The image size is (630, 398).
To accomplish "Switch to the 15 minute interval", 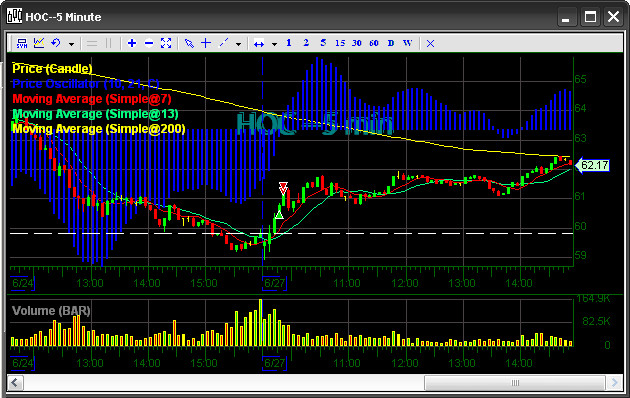I will pyautogui.click(x=340, y=43).
